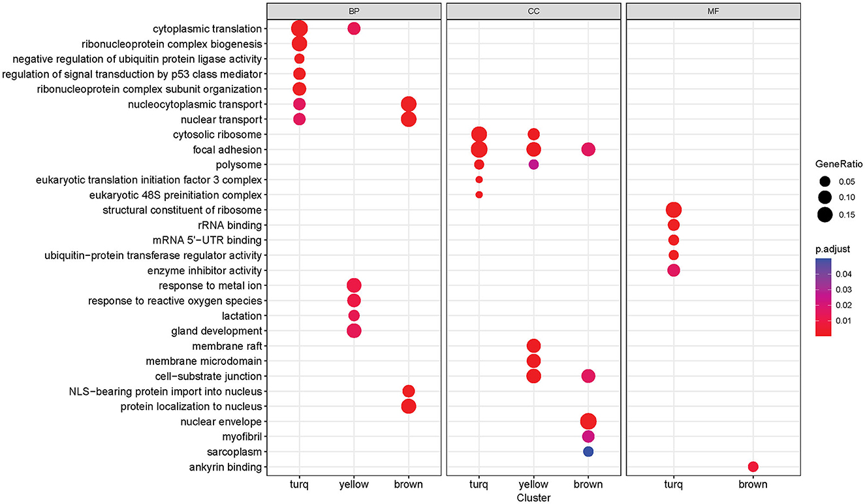The width and height of the screenshot is (865, 504).
Task: Click the GeneRatio 0.10 legend dot
Action: click(825, 197)
